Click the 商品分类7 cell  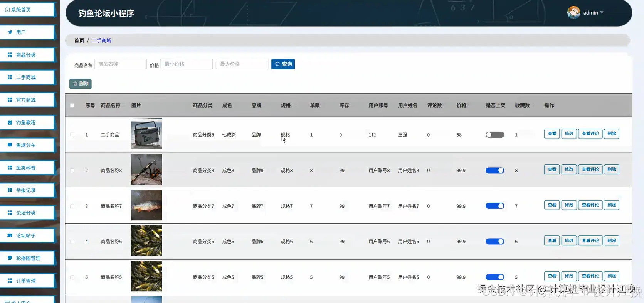(x=203, y=206)
